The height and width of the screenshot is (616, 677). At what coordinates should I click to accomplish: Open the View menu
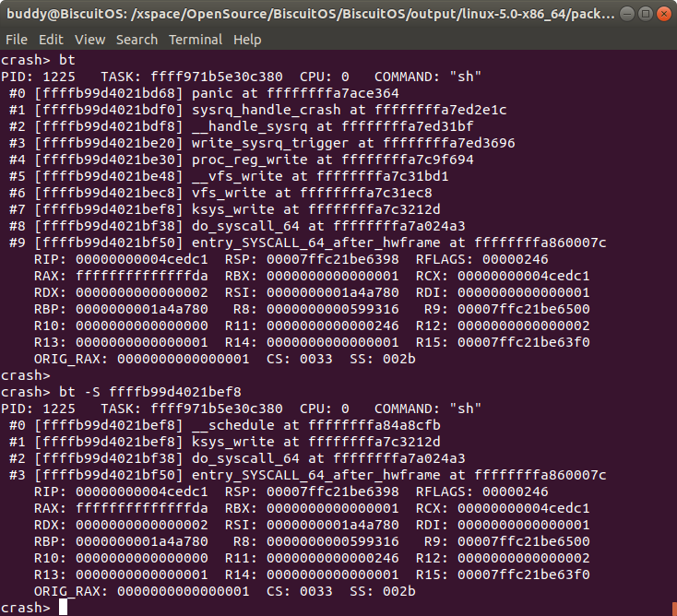[89, 40]
